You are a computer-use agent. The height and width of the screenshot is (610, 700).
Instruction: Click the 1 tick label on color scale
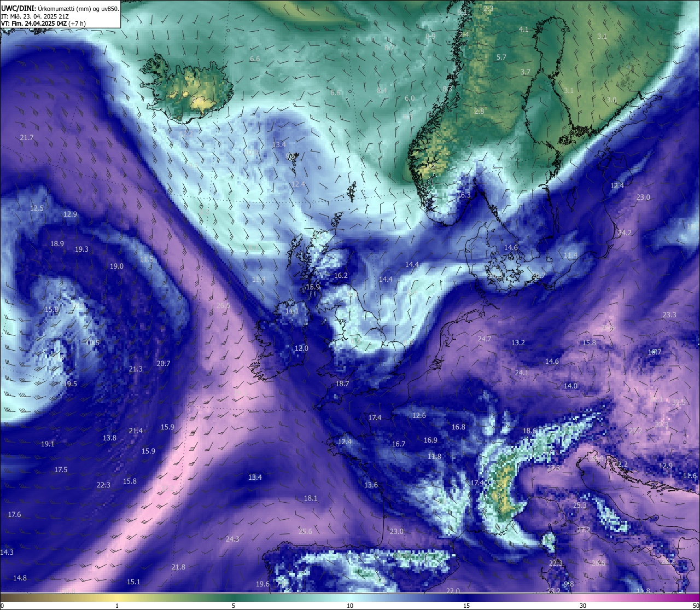pyautogui.click(x=117, y=606)
